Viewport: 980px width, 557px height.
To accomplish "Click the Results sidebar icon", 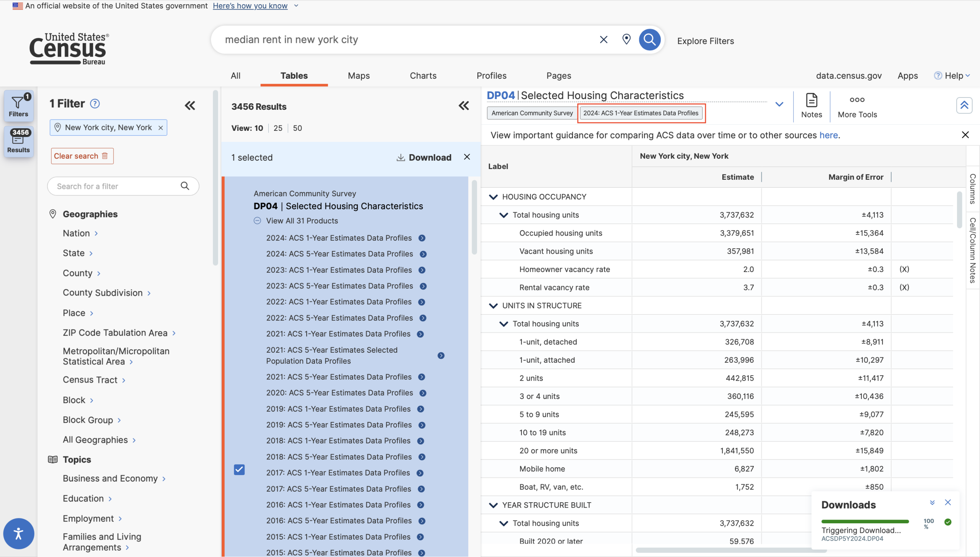I will pyautogui.click(x=18, y=142).
